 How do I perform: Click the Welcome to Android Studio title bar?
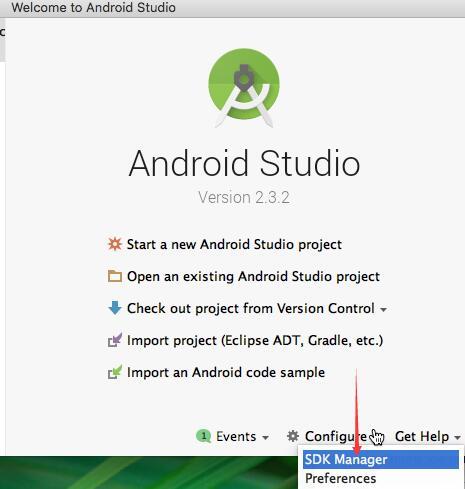pyautogui.click(x=232, y=8)
